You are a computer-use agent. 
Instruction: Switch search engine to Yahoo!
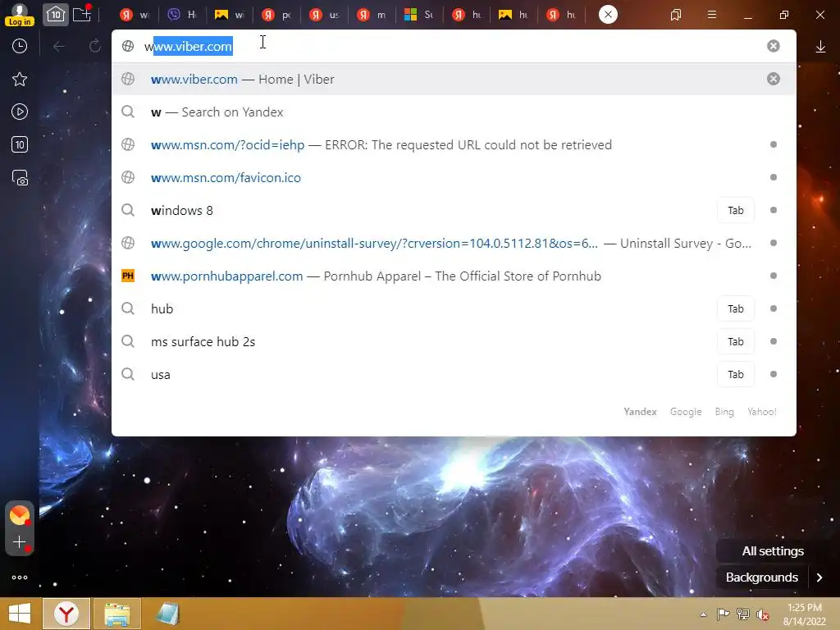click(762, 412)
